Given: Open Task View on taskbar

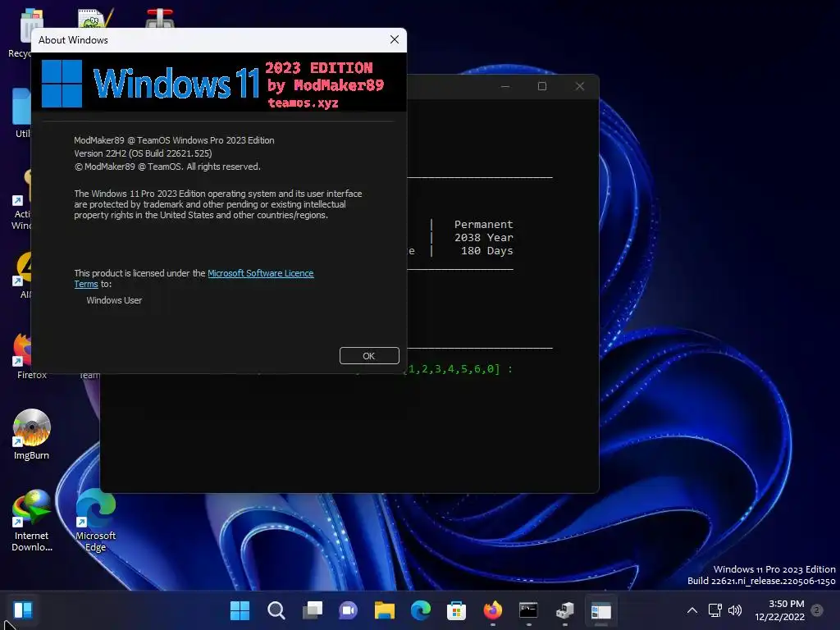Looking at the screenshot, I should 313,610.
